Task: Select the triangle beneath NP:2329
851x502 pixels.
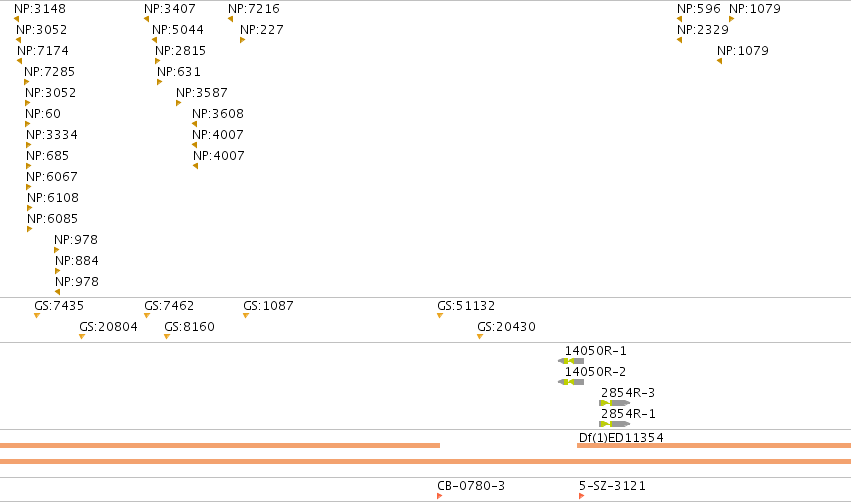Action: click(x=679, y=40)
